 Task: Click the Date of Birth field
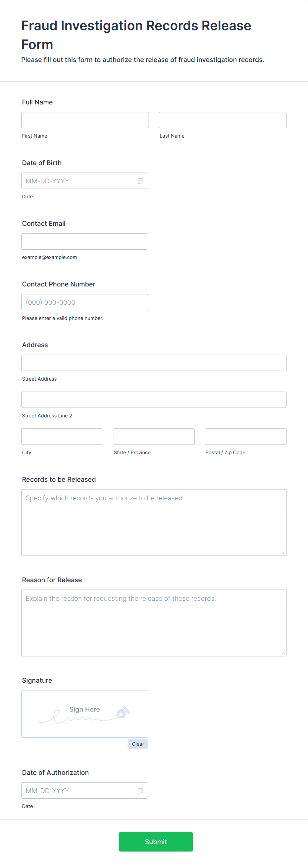(84, 181)
